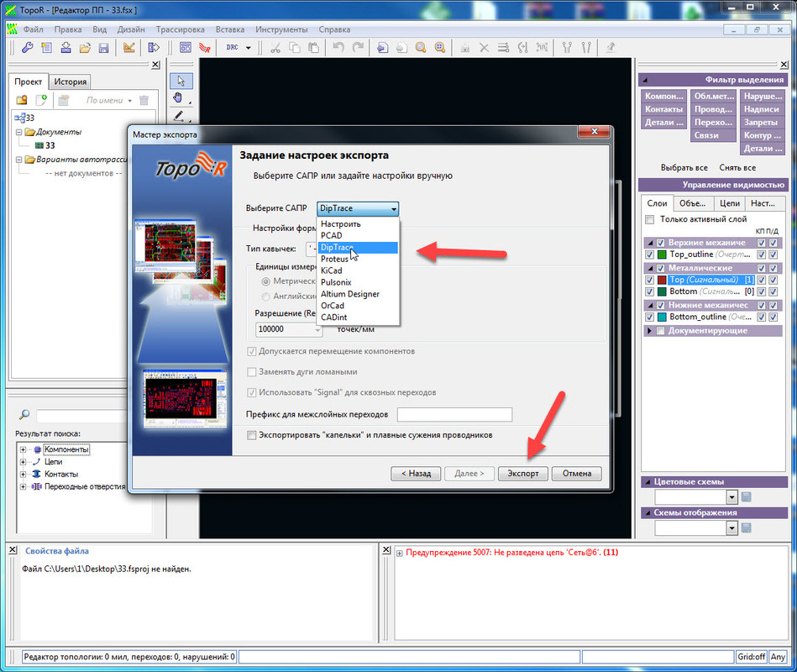Click the scissors cut icon
The width and height of the screenshot is (797, 672).
point(275,48)
